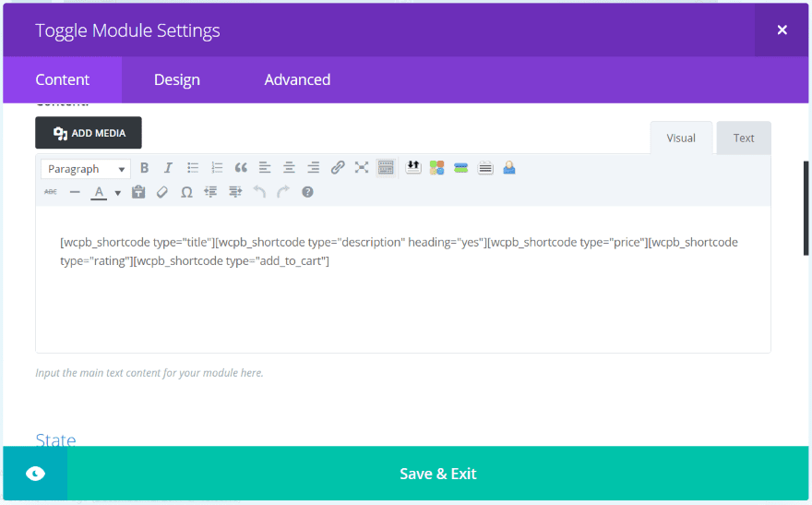Expand the text color dropdown arrow
This screenshot has width=812, height=505.
point(118,193)
